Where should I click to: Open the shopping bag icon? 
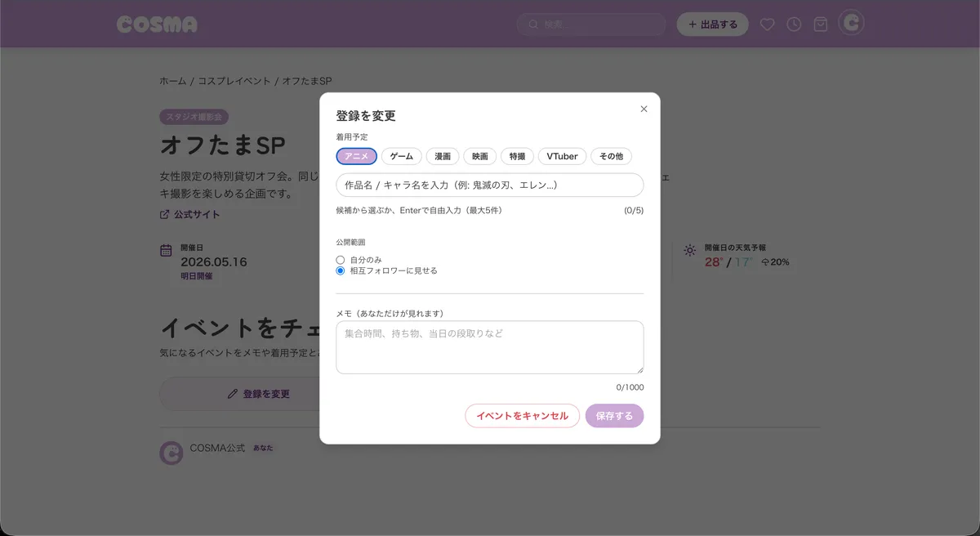tap(821, 25)
